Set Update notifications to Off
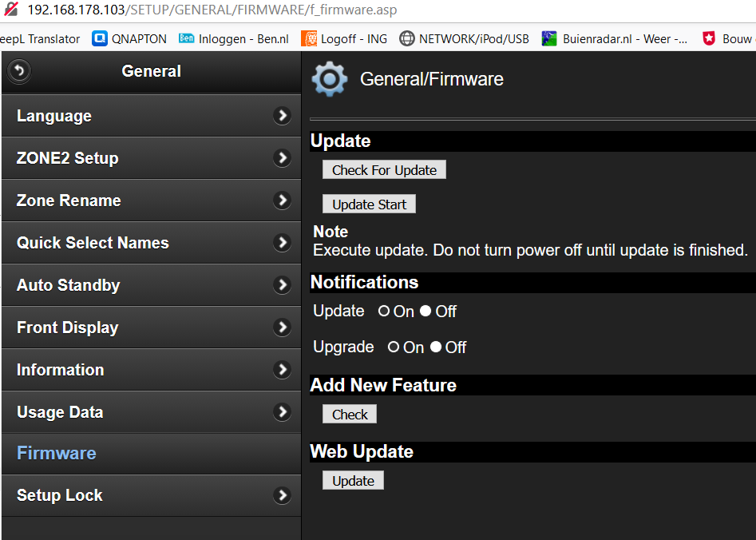The width and height of the screenshot is (756, 540). point(425,312)
